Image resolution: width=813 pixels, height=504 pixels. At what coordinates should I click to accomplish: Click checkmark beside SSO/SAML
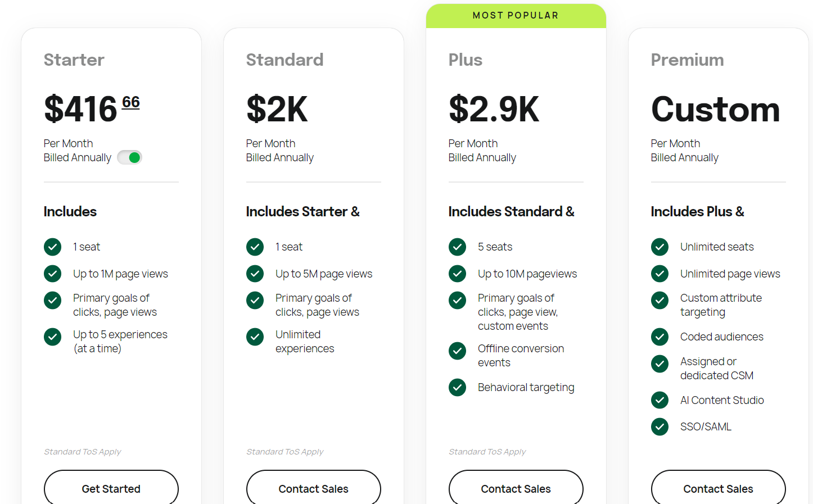[x=660, y=427]
